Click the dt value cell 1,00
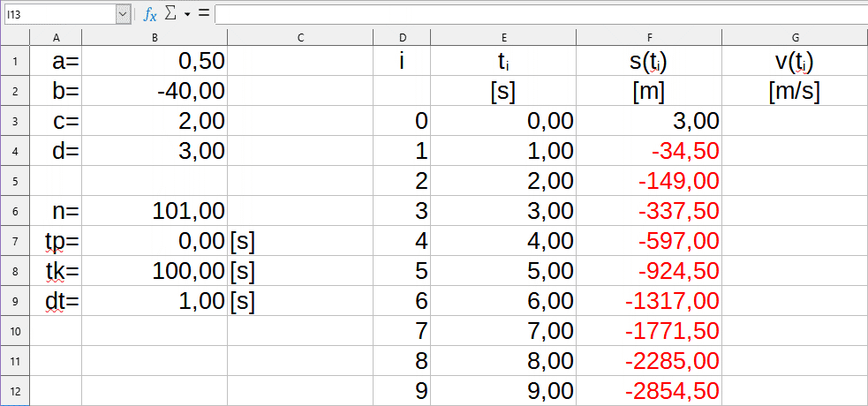 click(x=155, y=301)
